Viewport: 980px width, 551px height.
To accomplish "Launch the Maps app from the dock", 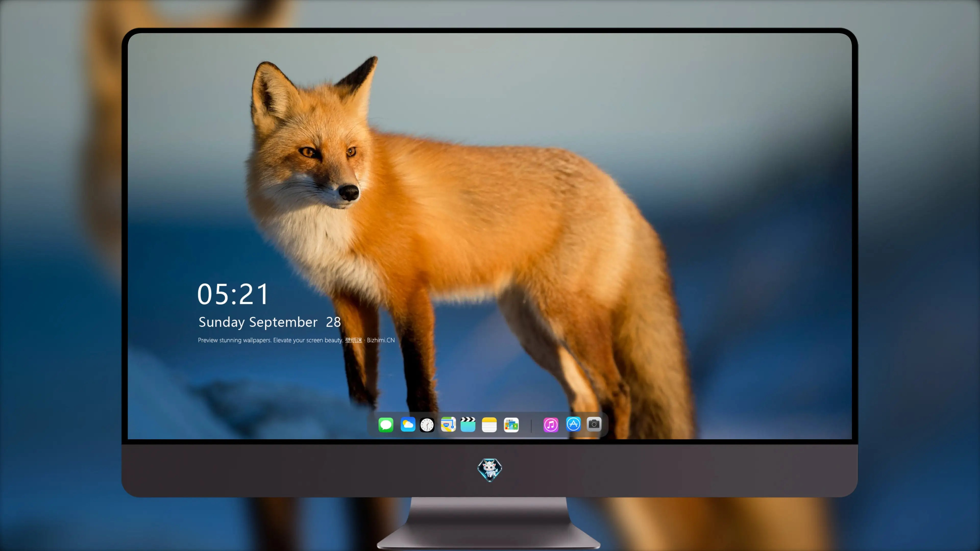I will (448, 424).
